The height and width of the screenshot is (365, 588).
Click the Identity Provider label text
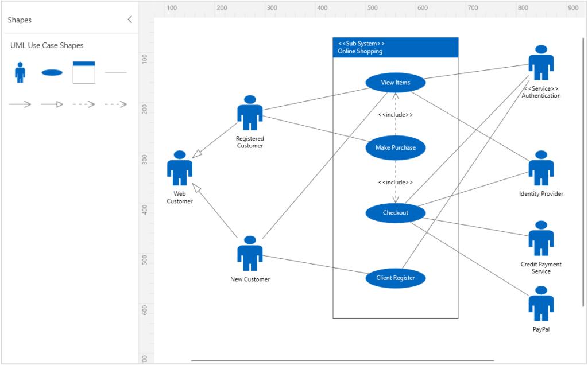pyautogui.click(x=541, y=194)
